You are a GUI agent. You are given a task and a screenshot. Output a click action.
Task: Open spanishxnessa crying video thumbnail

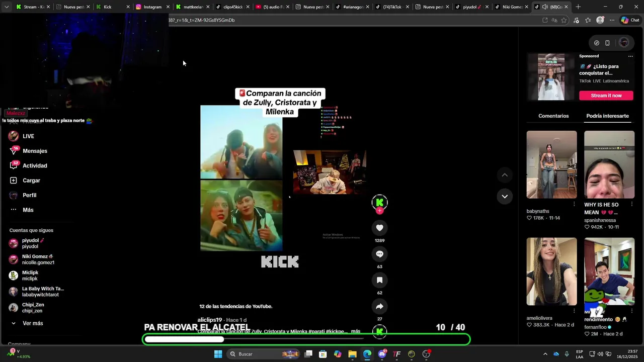pyautogui.click(x=609, y=165)
